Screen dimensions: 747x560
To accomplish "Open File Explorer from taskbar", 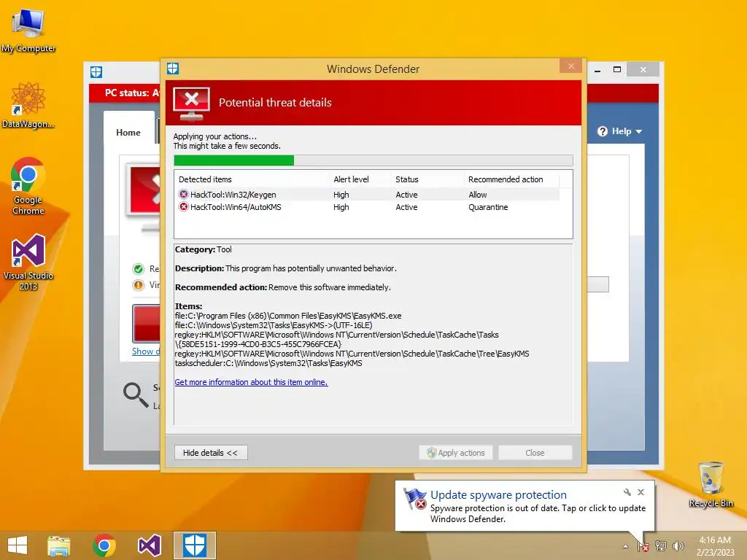I will (x=58, y=545).
